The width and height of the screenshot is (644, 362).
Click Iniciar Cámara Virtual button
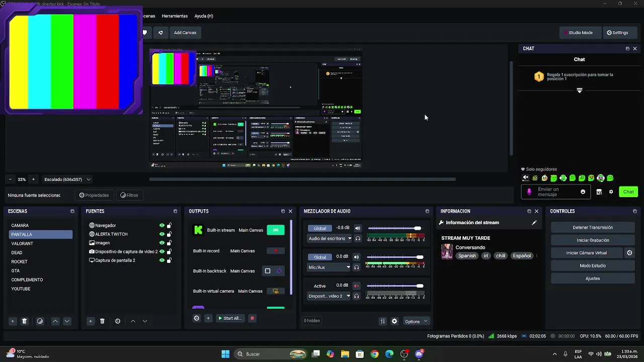coord(587,253)
